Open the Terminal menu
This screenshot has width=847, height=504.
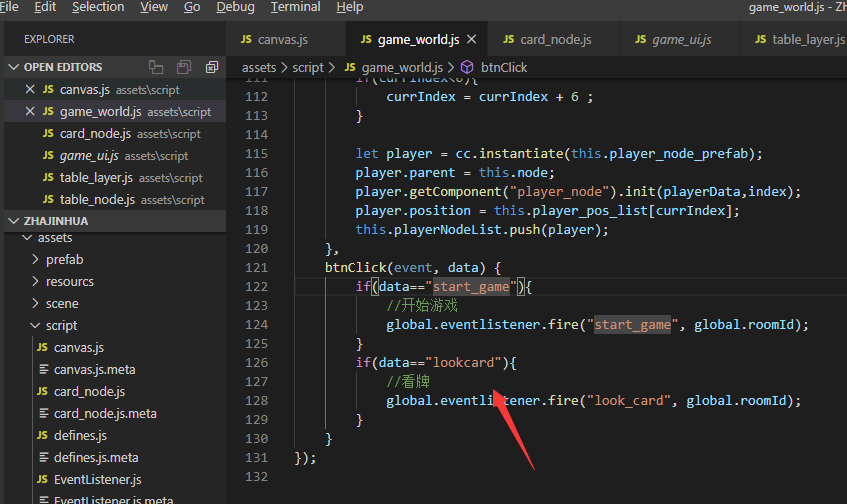295,7
